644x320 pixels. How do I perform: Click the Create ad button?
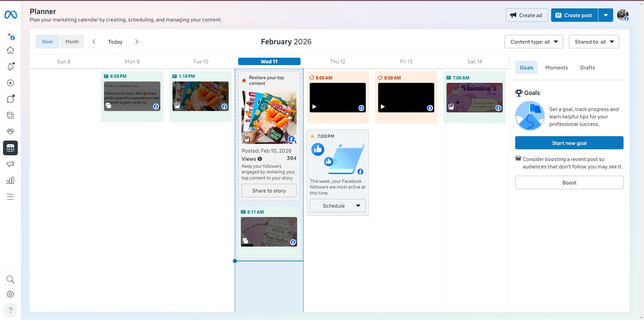(x=527, y=15)
